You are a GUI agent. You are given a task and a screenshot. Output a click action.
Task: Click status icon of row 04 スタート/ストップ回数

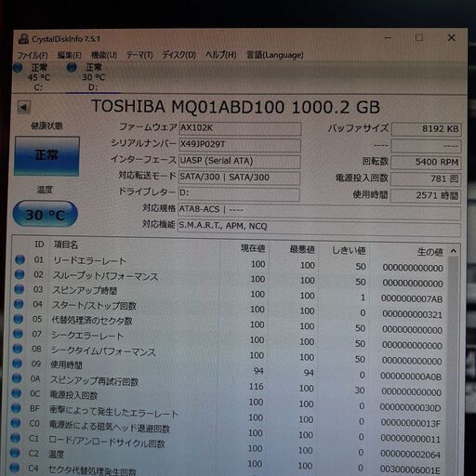point(19,304)
